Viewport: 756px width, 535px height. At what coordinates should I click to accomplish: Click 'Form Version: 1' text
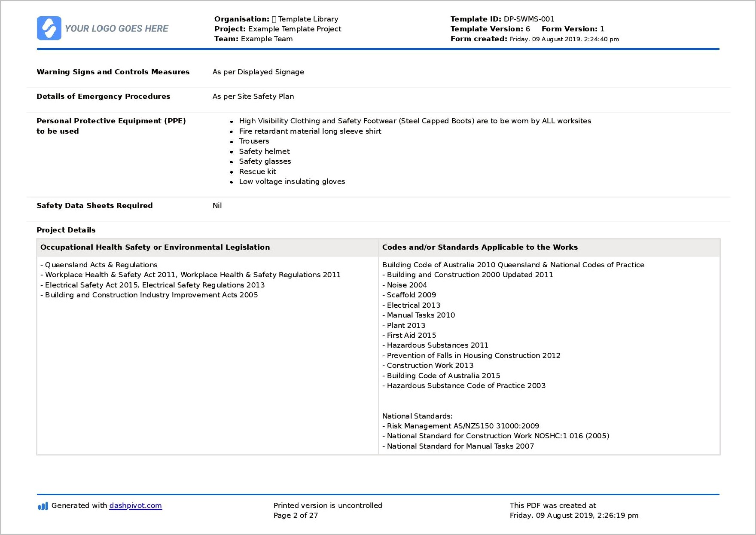573,29
